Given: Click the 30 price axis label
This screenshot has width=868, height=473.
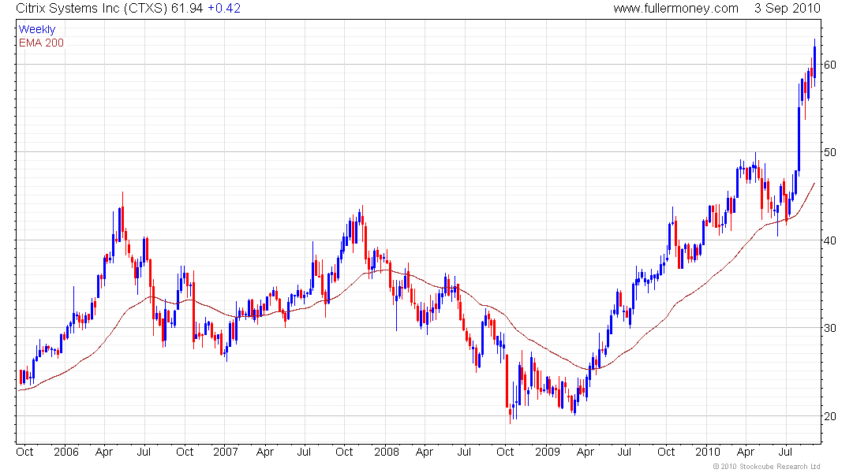Looking at the screenshot, I should (830, 328).
